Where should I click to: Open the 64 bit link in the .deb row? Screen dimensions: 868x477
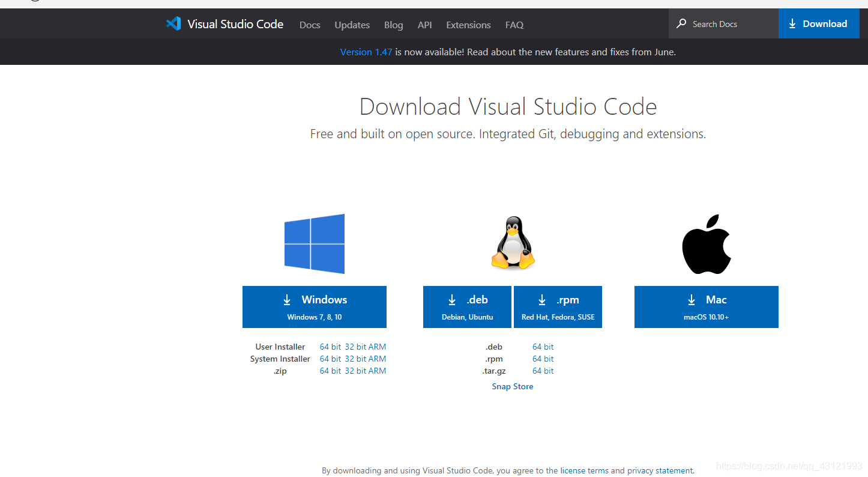pos(543,347)
